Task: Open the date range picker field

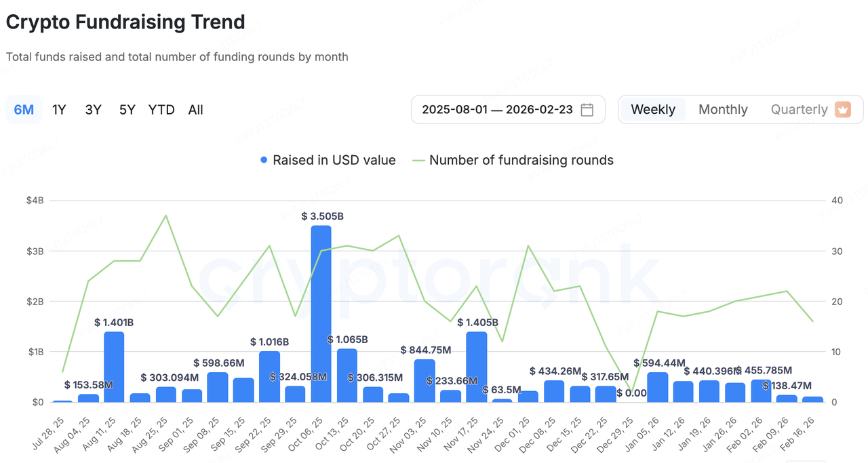Action: point(497,110)
